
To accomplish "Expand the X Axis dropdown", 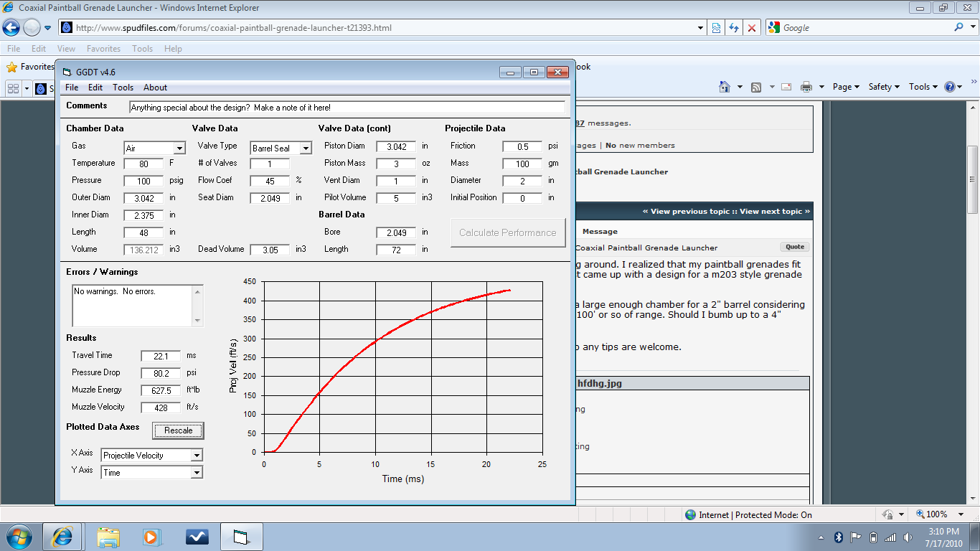I will 197,456.
